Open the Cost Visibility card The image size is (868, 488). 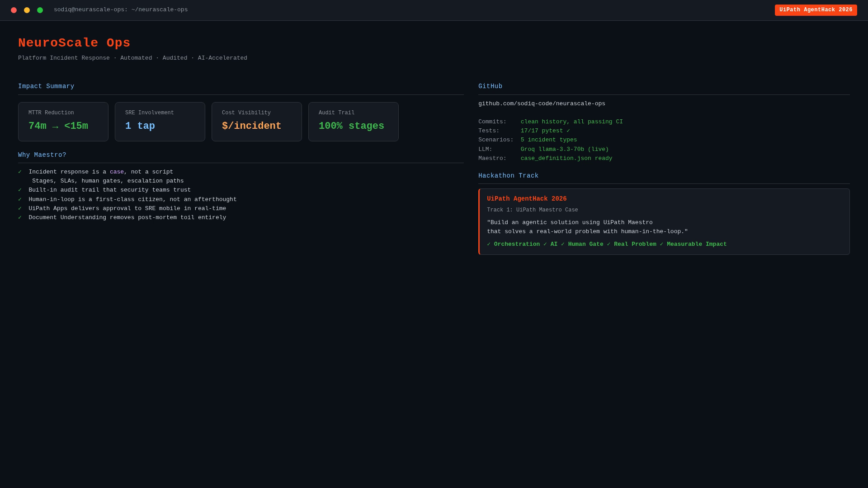[257, 122]
